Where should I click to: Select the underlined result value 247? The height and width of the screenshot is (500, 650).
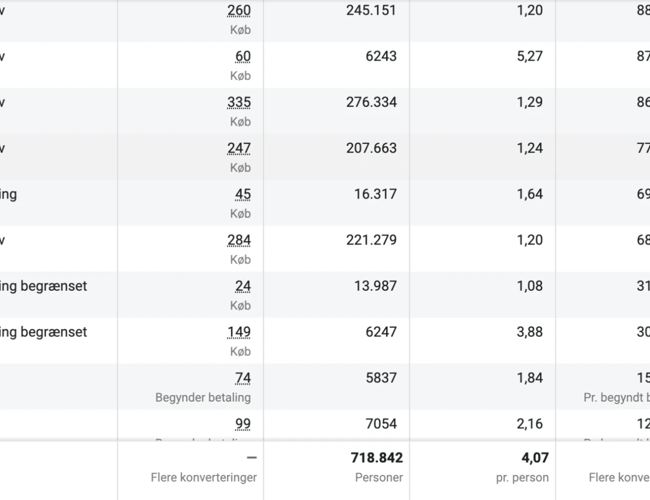239,149
